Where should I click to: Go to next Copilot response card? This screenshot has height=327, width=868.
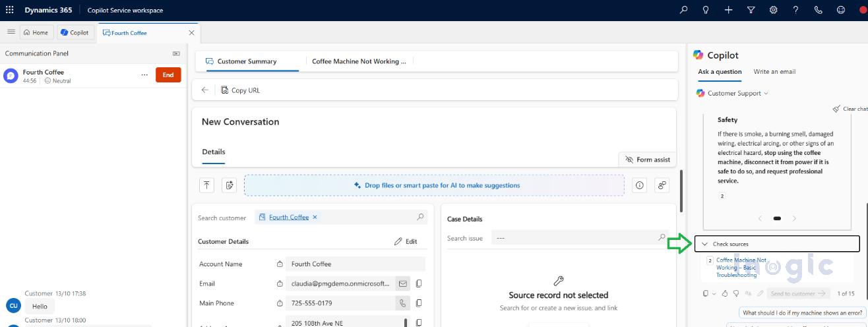pos(794,218)
